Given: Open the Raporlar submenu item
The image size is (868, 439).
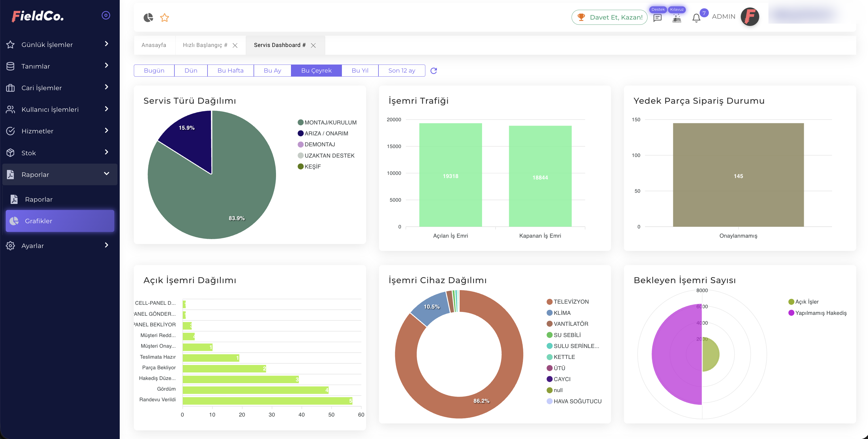Looking at the screenshot, I should pos(60,199).
